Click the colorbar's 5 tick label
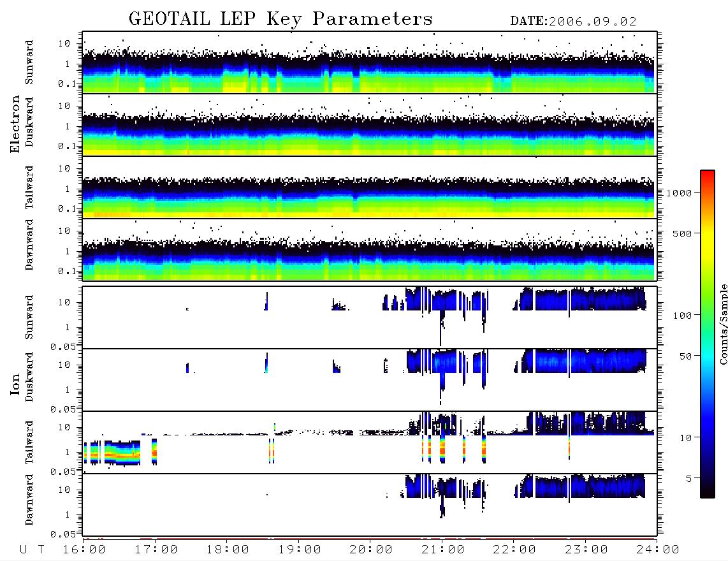 click(x=688, y=478)
